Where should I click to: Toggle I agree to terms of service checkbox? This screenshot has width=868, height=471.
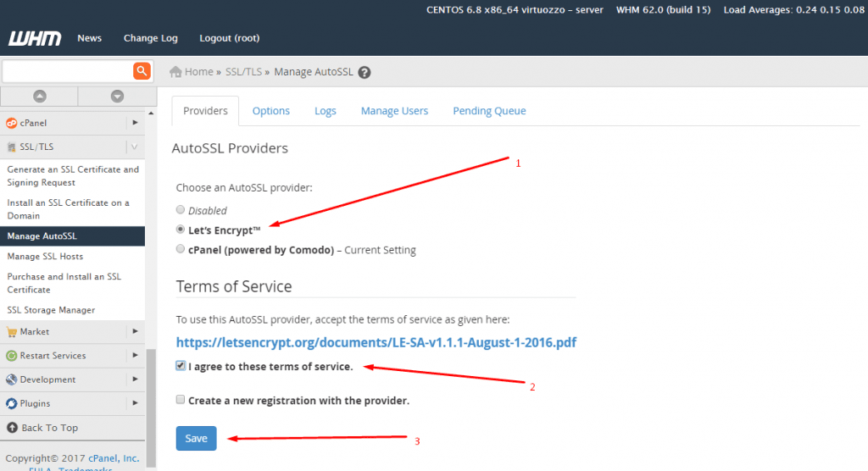181,366
